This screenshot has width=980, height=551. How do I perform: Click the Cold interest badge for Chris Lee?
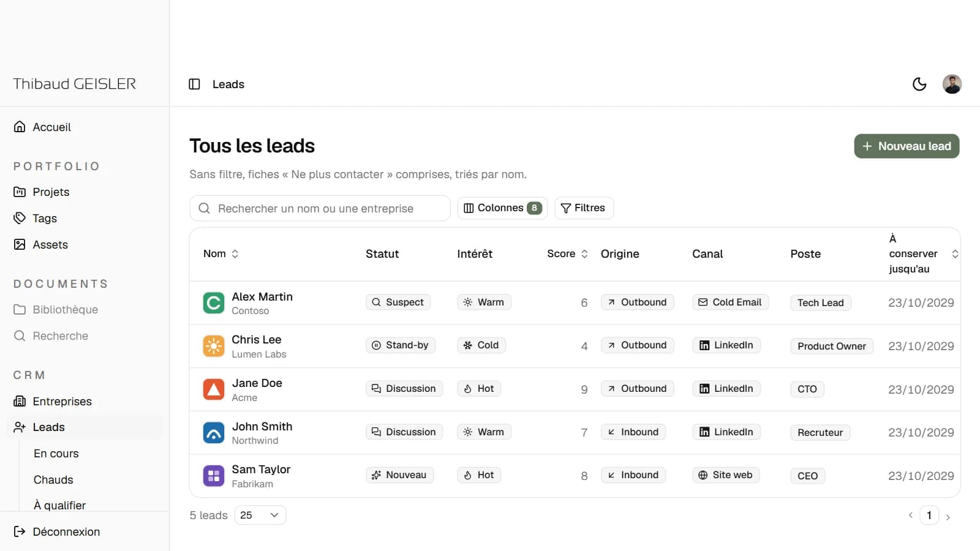(481, 345)
